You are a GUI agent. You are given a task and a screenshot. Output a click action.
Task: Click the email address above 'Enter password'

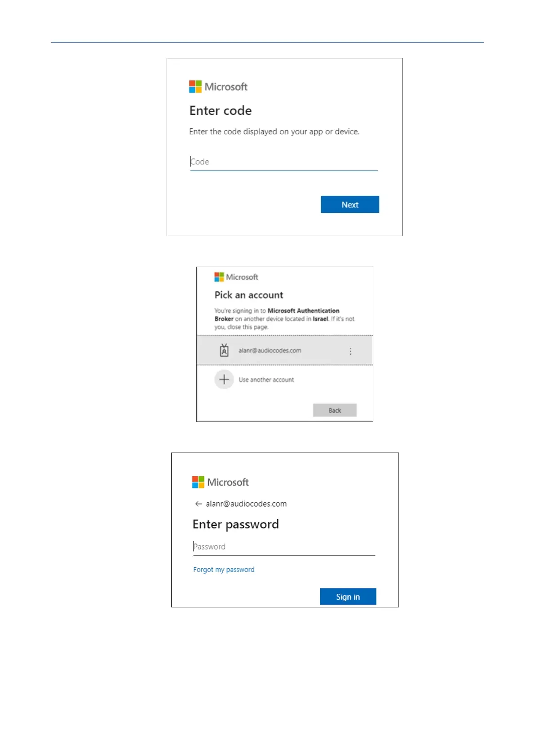pyautogui.click(x=246, y=504)
